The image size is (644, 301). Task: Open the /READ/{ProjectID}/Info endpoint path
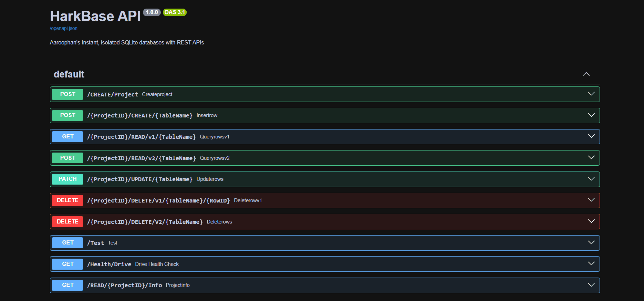tap(124, 285)
